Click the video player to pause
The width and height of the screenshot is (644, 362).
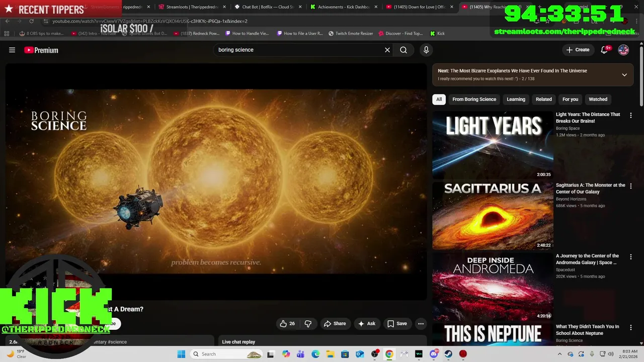(216, 181)
